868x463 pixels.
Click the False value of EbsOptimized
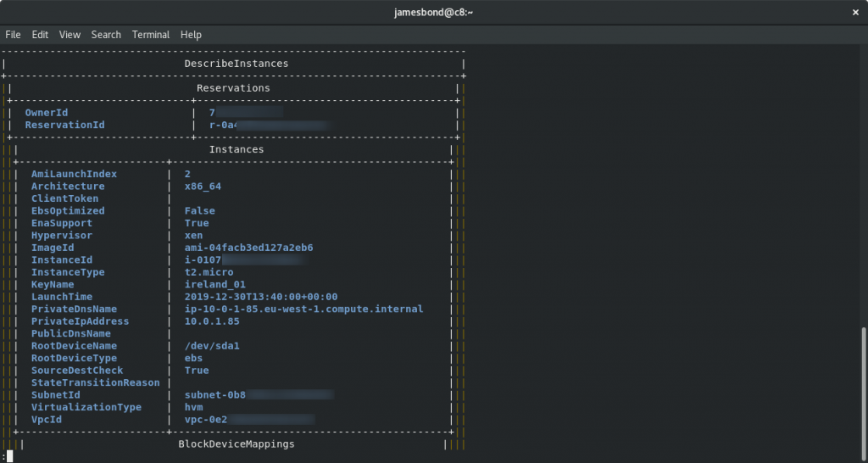click(200, 210)
